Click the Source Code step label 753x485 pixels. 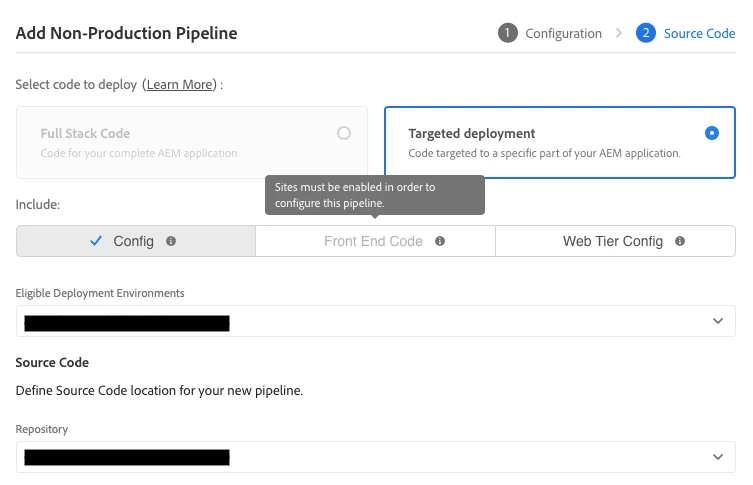click(699, 33)
